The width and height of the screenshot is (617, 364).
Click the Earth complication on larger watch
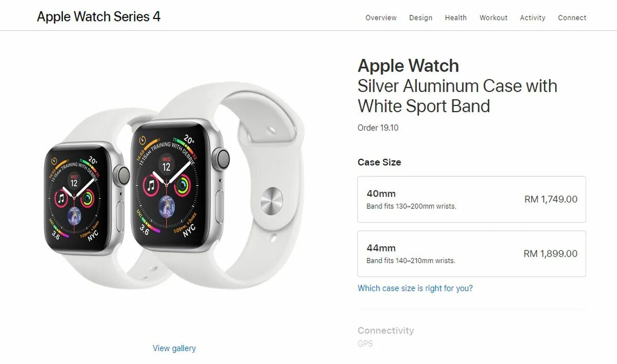coord(167,205)
